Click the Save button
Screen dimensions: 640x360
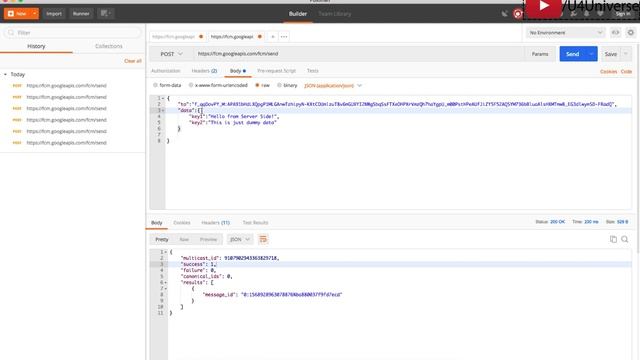pos(611,54)
